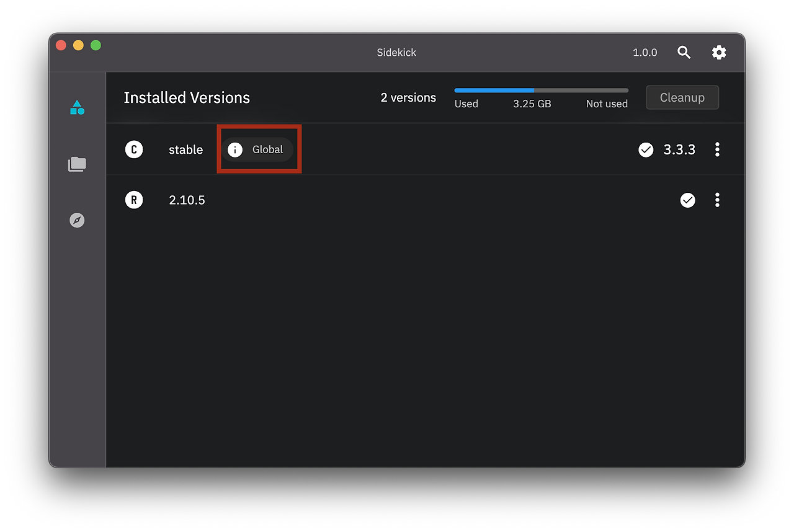
Task: Click the app version 1.0.0 label
Action: coord(645,53)
